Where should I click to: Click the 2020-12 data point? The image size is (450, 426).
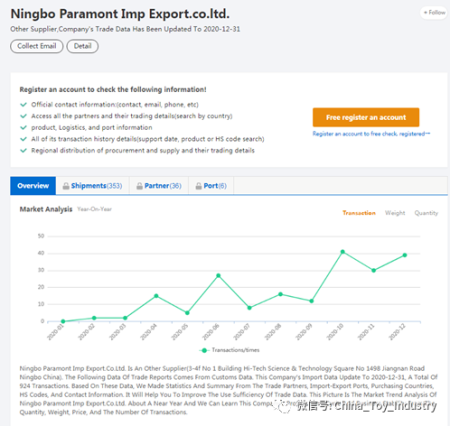point(405,255)
